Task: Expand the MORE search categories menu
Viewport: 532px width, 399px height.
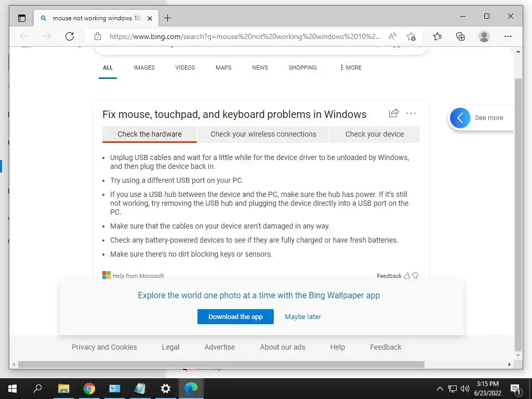Action: [x=351, y=68]
